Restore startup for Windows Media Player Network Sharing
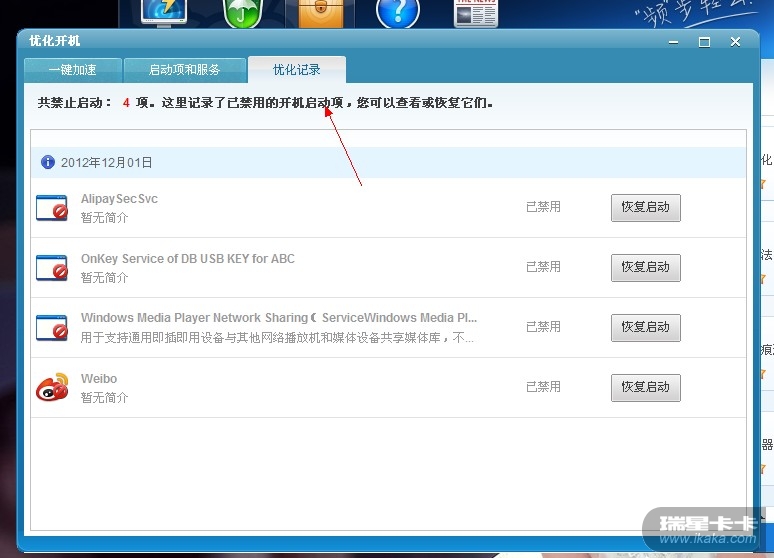 646,327
